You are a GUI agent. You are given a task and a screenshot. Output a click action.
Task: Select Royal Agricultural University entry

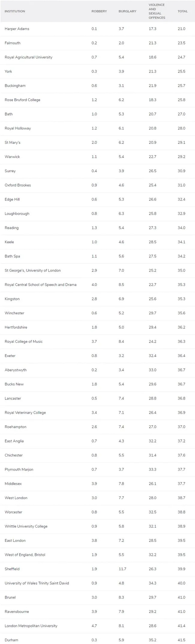28,57
